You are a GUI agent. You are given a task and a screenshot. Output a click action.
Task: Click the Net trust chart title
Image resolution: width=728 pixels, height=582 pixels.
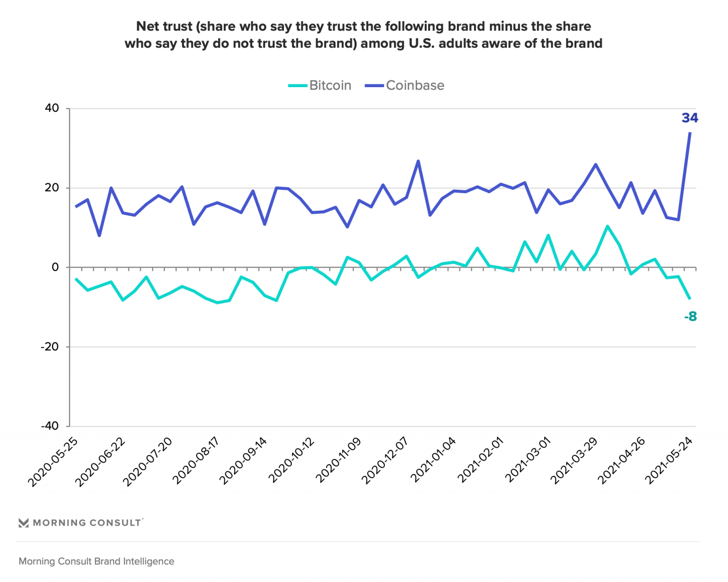point(364,35)
